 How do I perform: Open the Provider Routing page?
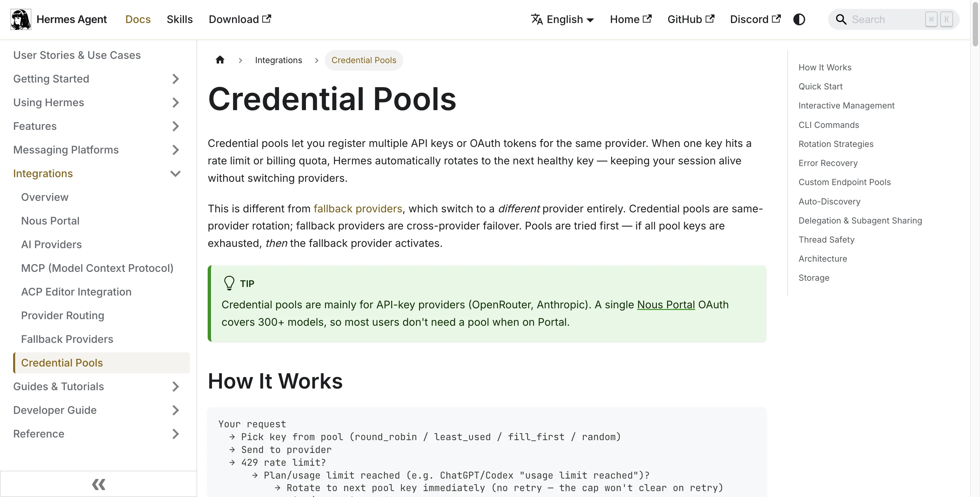pyautogui.click(x=62, y=315)
